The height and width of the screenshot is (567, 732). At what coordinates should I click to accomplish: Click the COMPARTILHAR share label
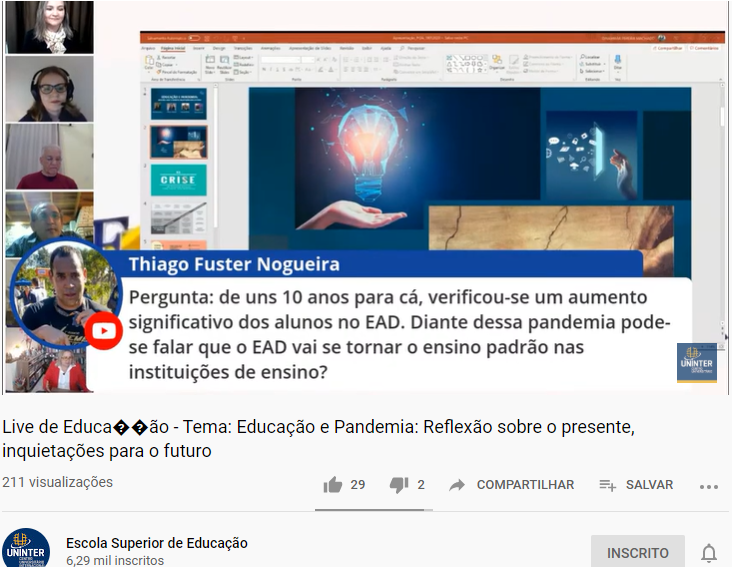(525, 485)
